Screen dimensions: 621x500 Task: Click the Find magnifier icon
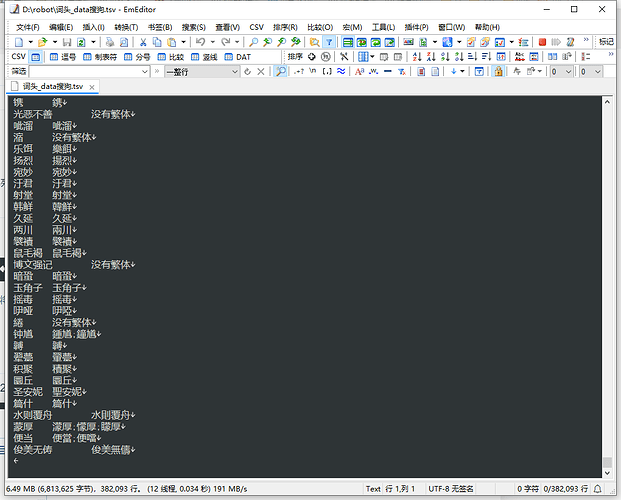254,42
